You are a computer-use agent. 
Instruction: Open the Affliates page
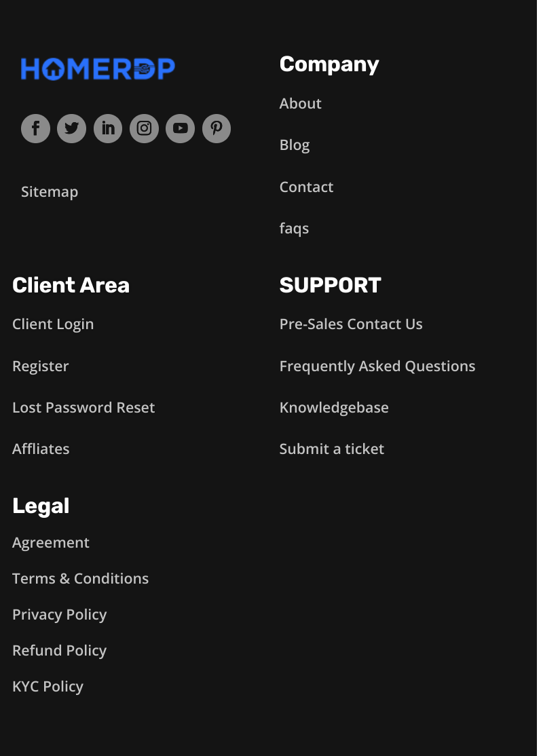coord(41,449)
